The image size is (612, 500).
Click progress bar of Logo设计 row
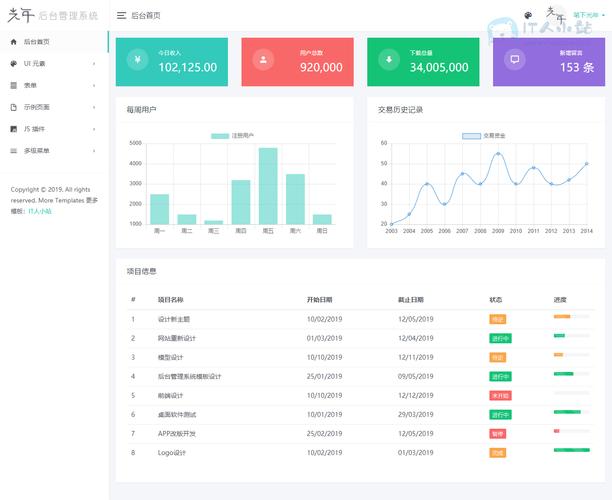click(571, 450)
